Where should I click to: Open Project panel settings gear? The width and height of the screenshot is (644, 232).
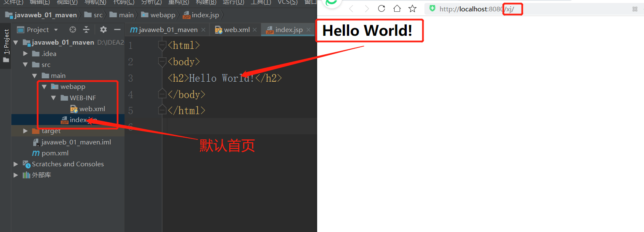103,29
